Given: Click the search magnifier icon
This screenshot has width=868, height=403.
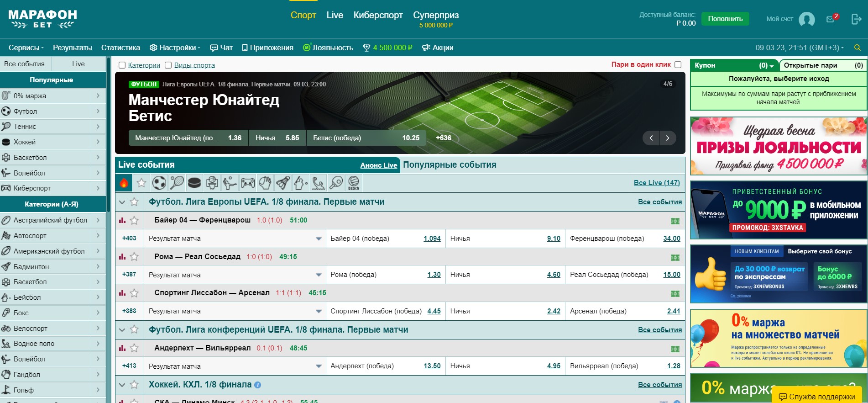Looking at the screenshot, I should (857, 48).
